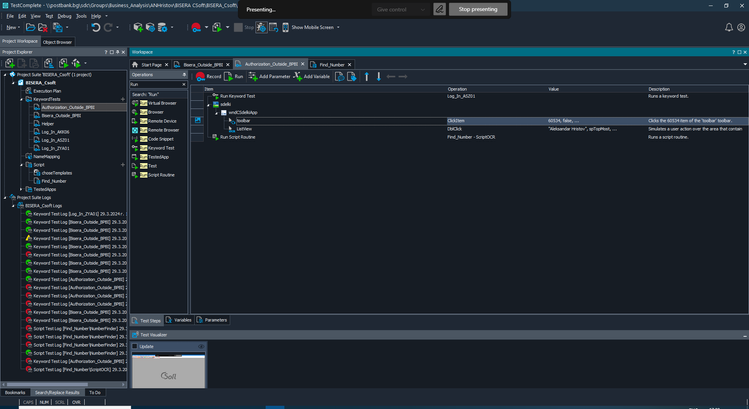This screenshot has width=749, height=409.
Task: Move selected operation down with blue arrow
Action: 378,76
